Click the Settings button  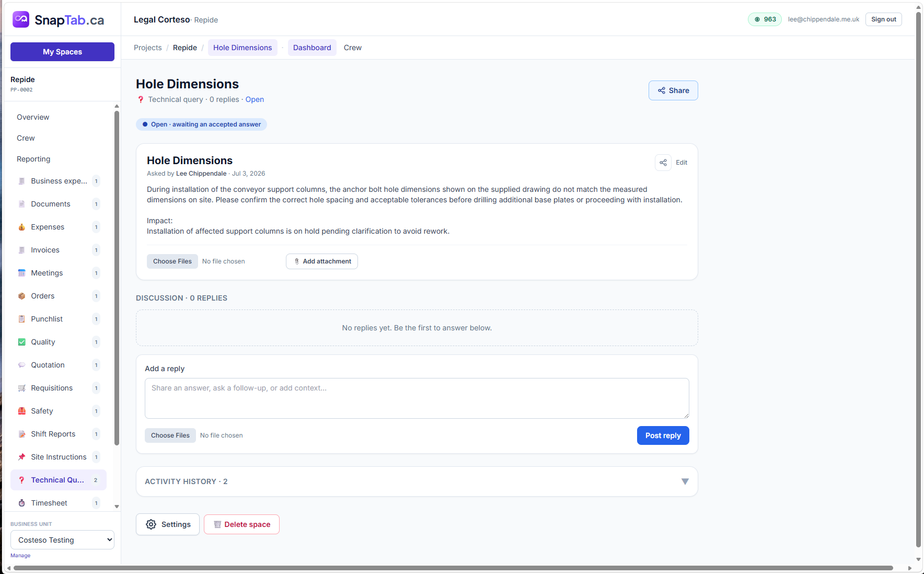(x=168, y=524)
